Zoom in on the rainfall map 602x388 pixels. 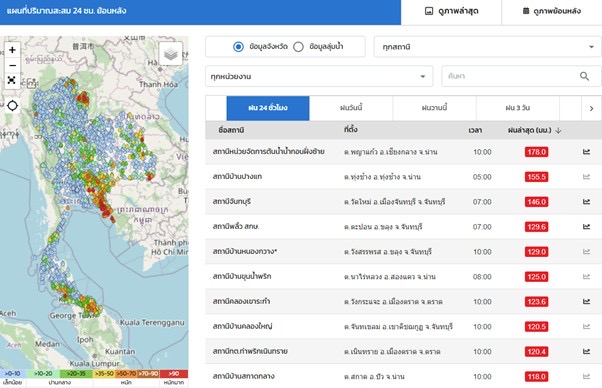click(12, 50)
